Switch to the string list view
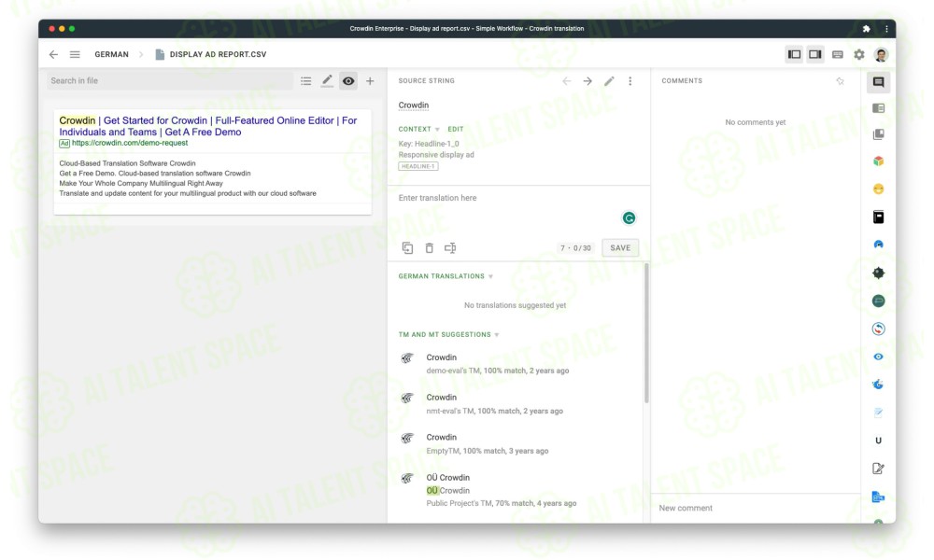This screenshot has width=934, height=560. pyautogui.click(x=305, y=81)
